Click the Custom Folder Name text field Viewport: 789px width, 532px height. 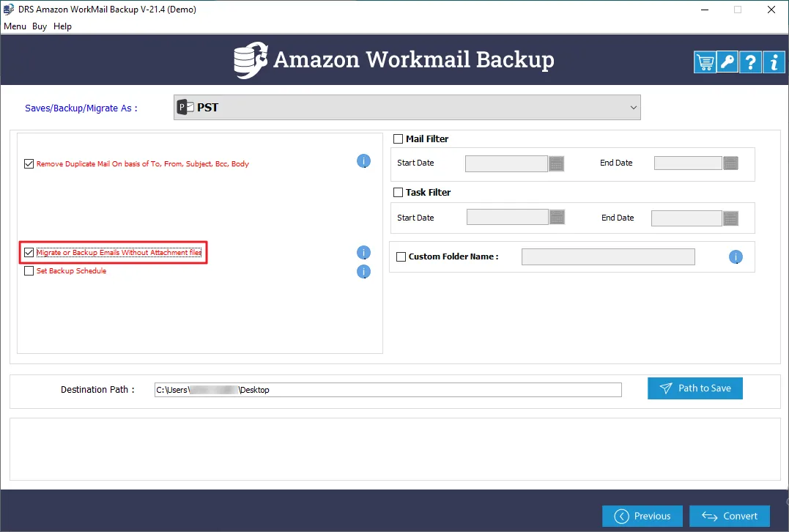pos(608,256)
